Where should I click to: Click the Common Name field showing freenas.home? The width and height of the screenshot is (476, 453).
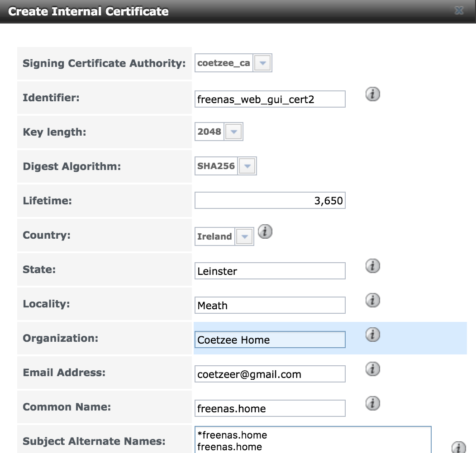[x=269, y=408]
